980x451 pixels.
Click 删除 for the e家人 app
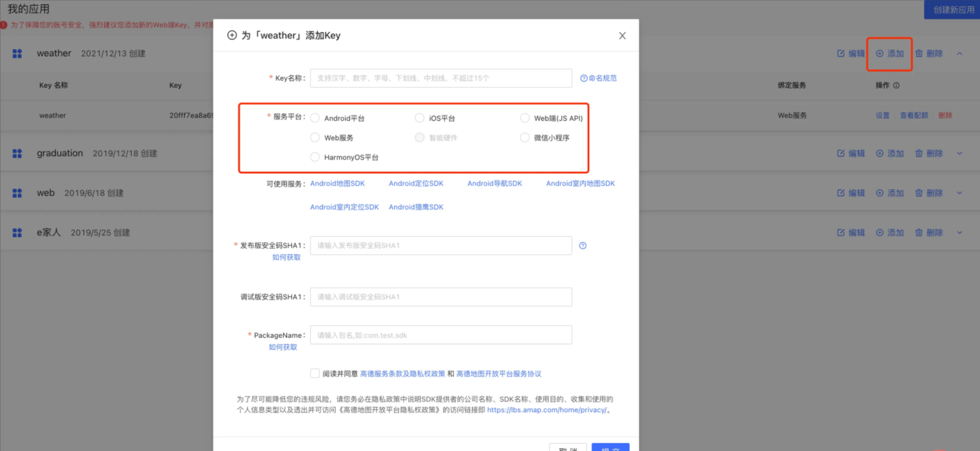click(x=929, y=232)
